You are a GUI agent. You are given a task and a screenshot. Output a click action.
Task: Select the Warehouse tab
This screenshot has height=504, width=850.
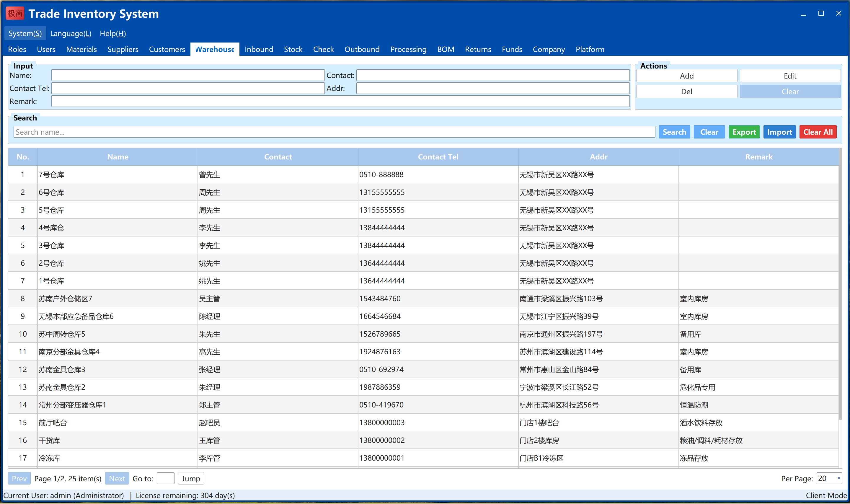coord(215,49)
